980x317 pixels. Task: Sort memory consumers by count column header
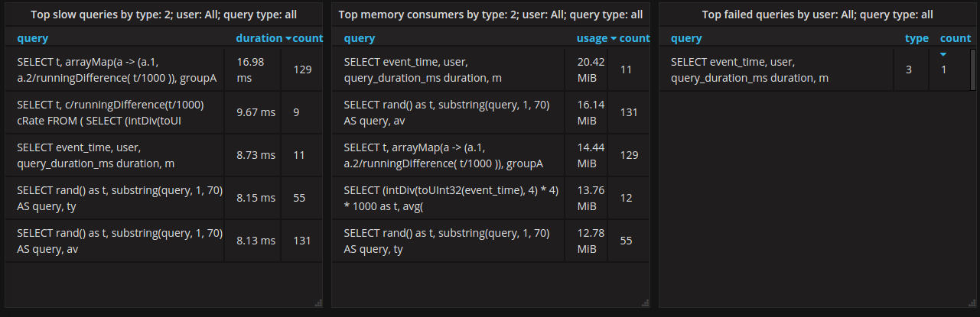coord(634,38)
